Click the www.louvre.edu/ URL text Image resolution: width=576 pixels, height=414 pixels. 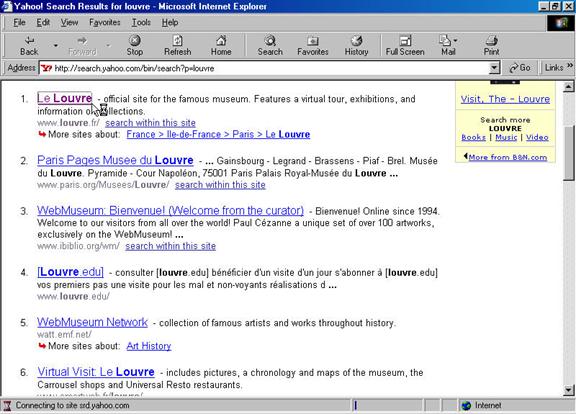(73, 296)
